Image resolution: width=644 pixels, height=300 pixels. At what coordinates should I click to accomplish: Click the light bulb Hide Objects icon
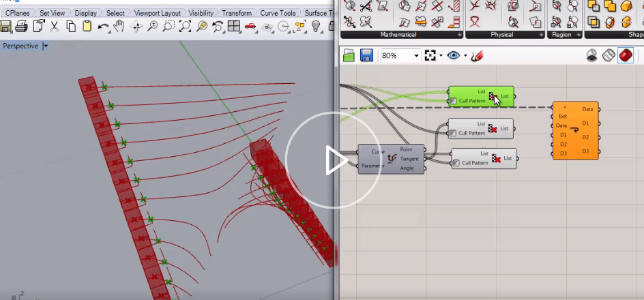316,27
